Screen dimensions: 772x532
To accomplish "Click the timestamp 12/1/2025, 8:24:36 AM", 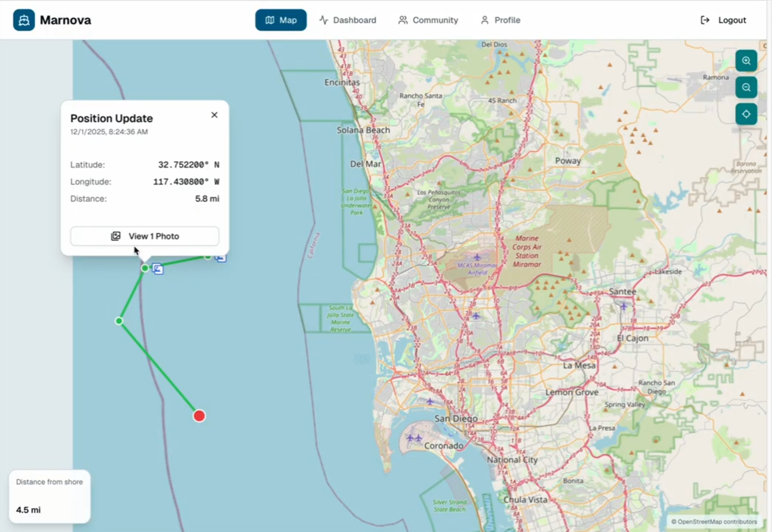I will tap(109, 132).
